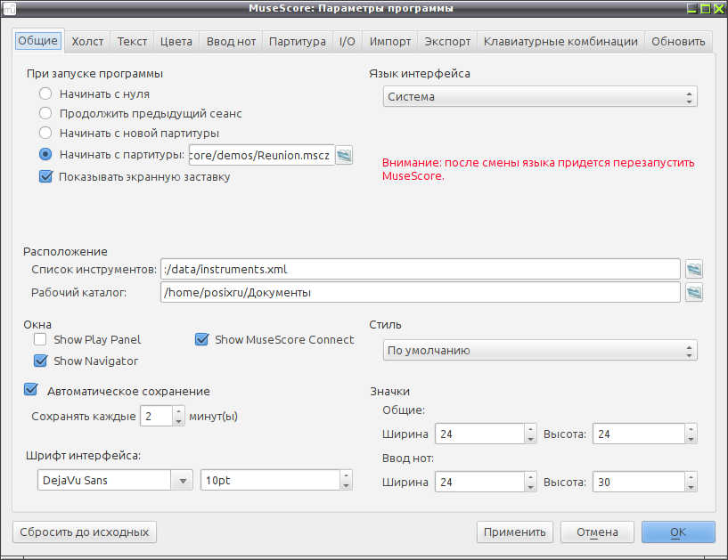728x560 pixels.
Task: Disable the Показывать экранную заставку checkbox
Action: point(45,176)
